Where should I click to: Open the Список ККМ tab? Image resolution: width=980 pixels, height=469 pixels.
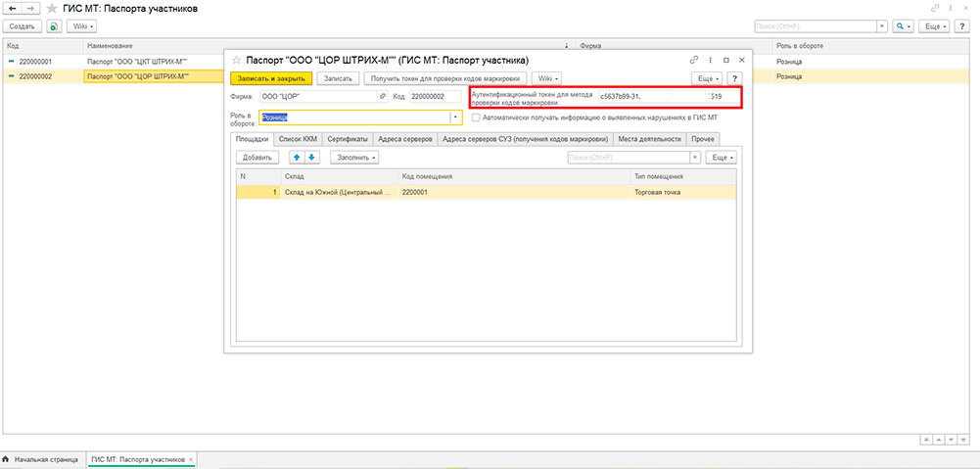(298, 139)
